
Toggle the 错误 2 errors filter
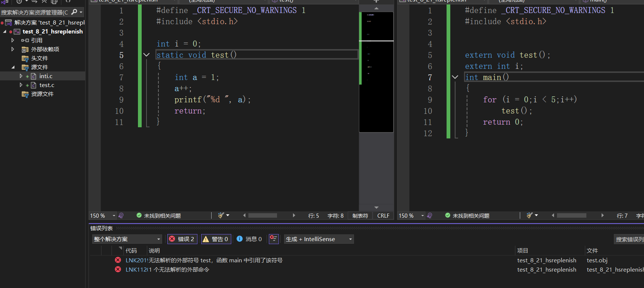182,239
